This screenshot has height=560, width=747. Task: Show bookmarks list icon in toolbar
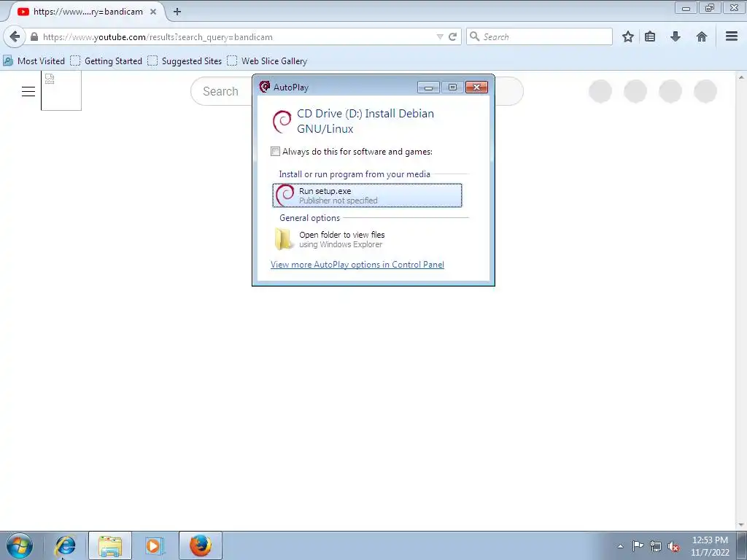650,36
